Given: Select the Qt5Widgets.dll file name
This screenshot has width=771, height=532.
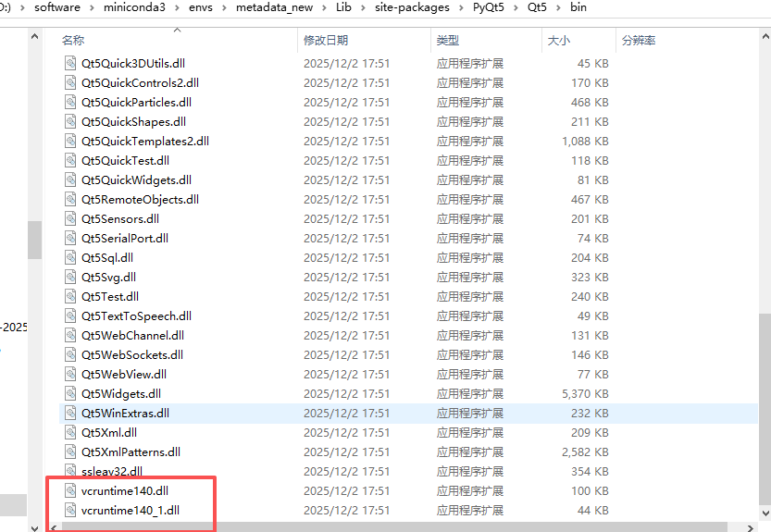Looking at the screenshot, I should coord(121,394).
